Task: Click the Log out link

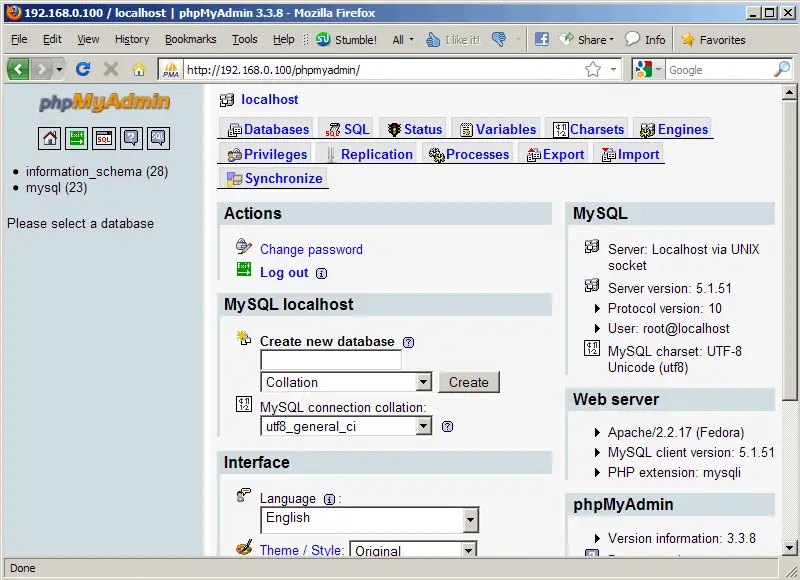Action: [x=284, y=273]
